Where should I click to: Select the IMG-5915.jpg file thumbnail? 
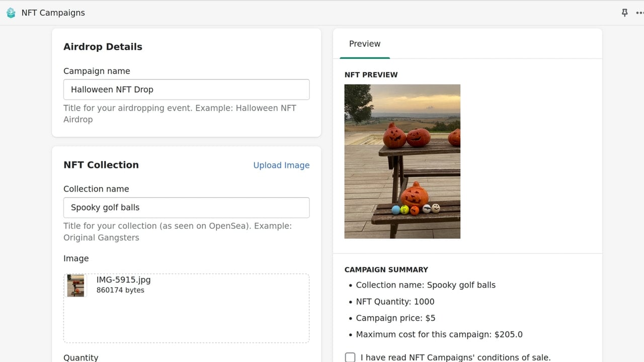click(76, 286)
